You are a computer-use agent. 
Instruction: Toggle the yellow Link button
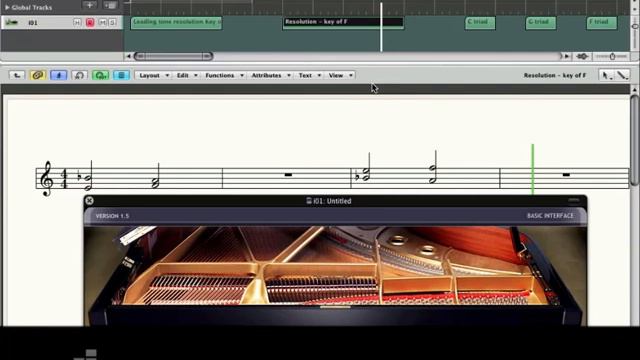[38, 75]
